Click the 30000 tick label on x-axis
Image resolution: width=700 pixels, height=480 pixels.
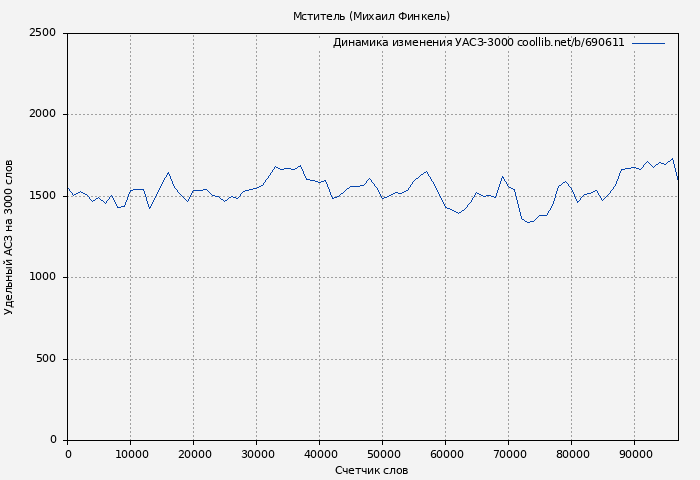(256, 454)
